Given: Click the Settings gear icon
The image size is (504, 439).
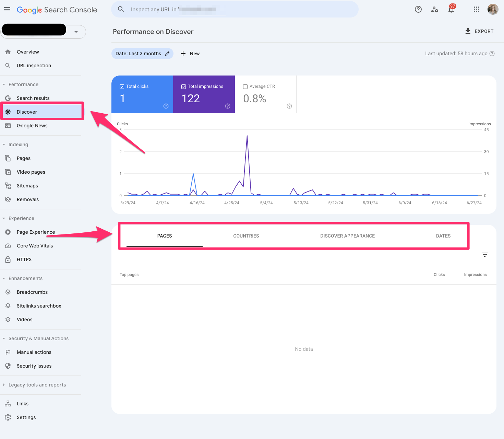Looking at the screenshot, I should coord(8,417).
